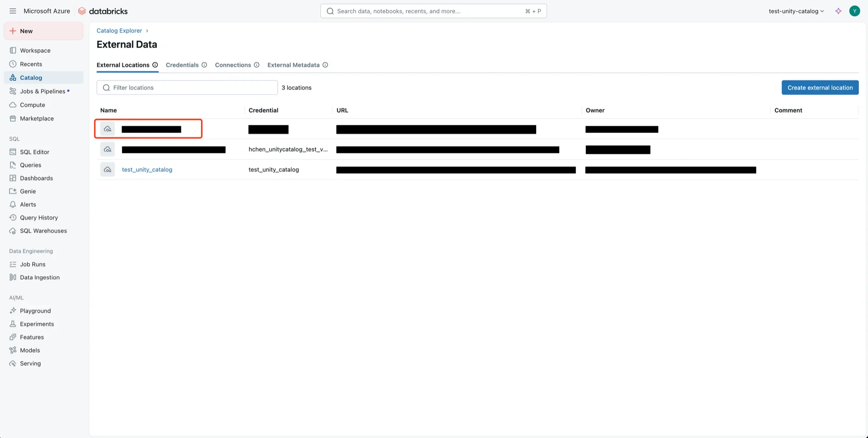
Task: Open Recents in the sidebar
Action: 43,64
